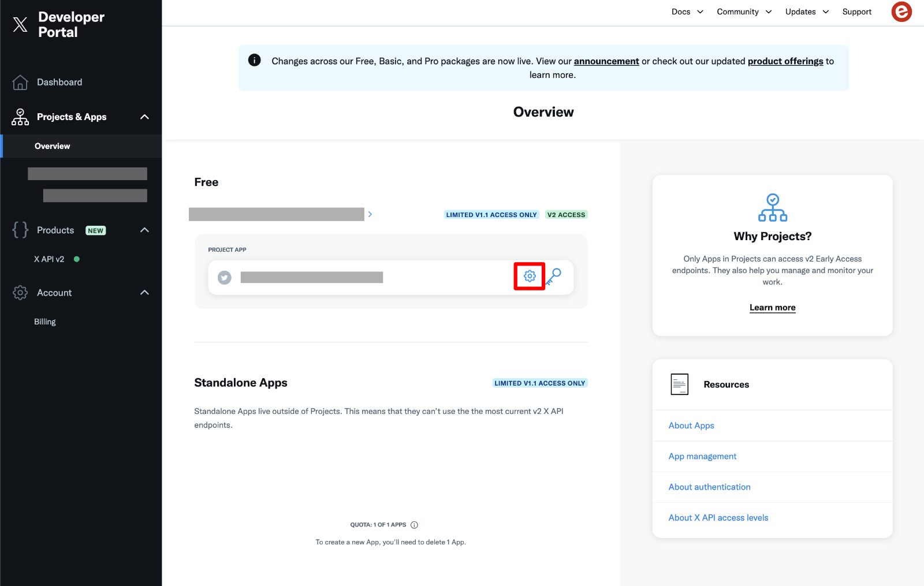Screen dimensions: 924x586
Task: Click the Resources document icon
Action: 680,385
